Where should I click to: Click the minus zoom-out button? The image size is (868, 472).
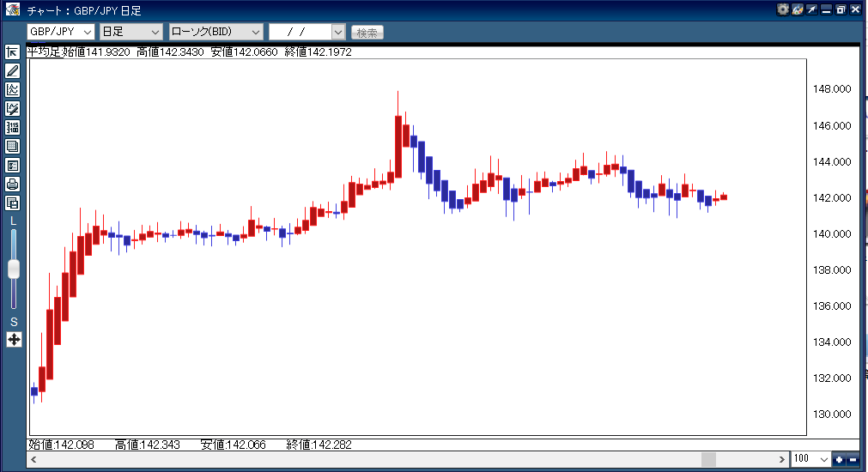tap(853, 459)
